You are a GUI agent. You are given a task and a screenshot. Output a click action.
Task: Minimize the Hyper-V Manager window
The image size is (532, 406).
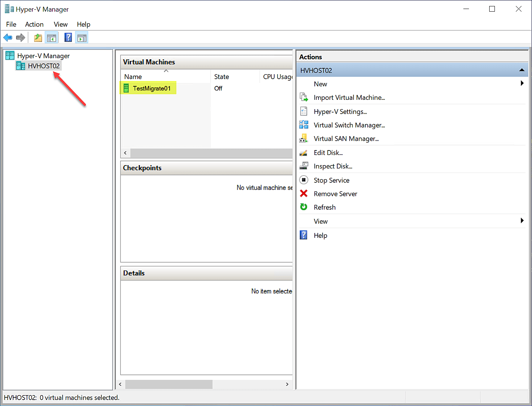point(466,9)
